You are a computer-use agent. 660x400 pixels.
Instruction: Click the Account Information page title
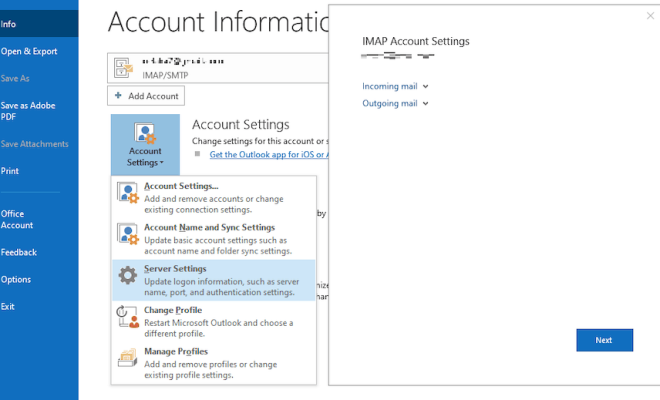(218, 21)
